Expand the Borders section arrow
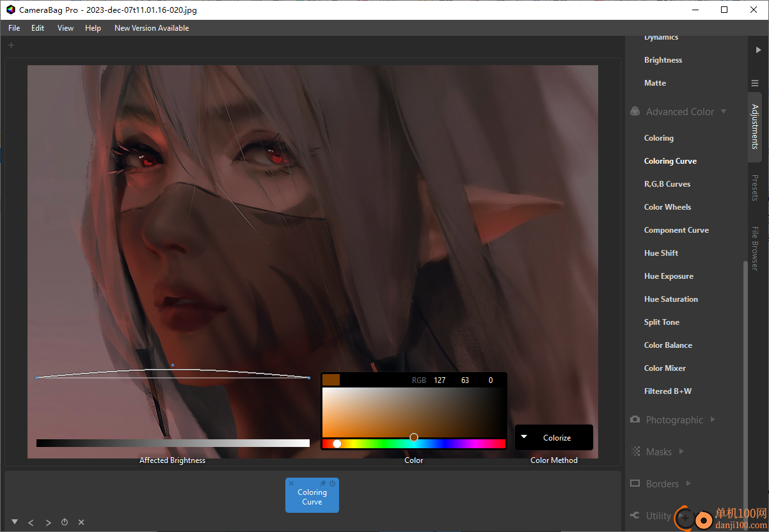Screen dimensions: 769x532 click(688, 483)
